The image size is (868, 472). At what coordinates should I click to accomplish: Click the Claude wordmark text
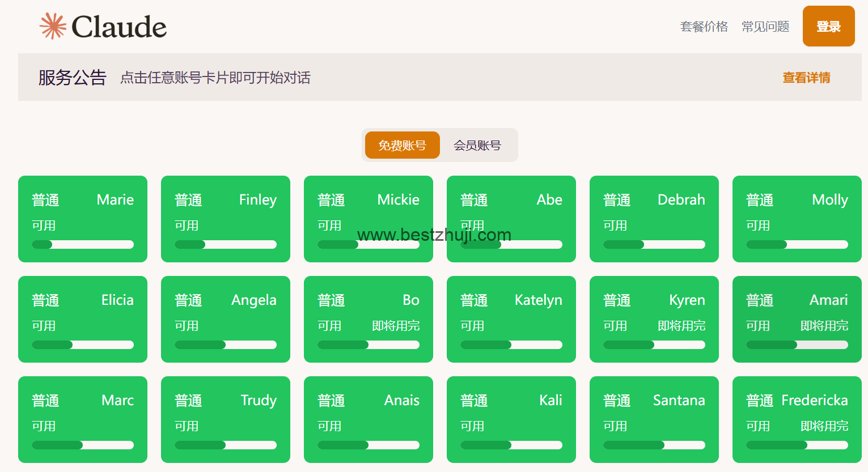point(119,27)
